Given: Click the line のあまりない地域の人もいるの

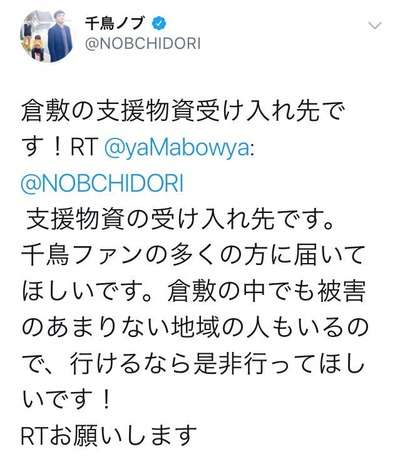Looking at the screenshot, I should [194, 328].
